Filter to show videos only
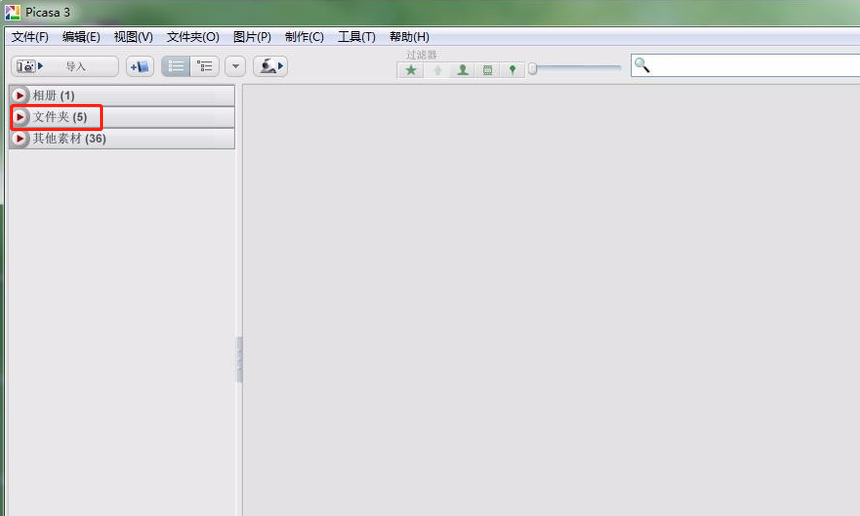 487,70
